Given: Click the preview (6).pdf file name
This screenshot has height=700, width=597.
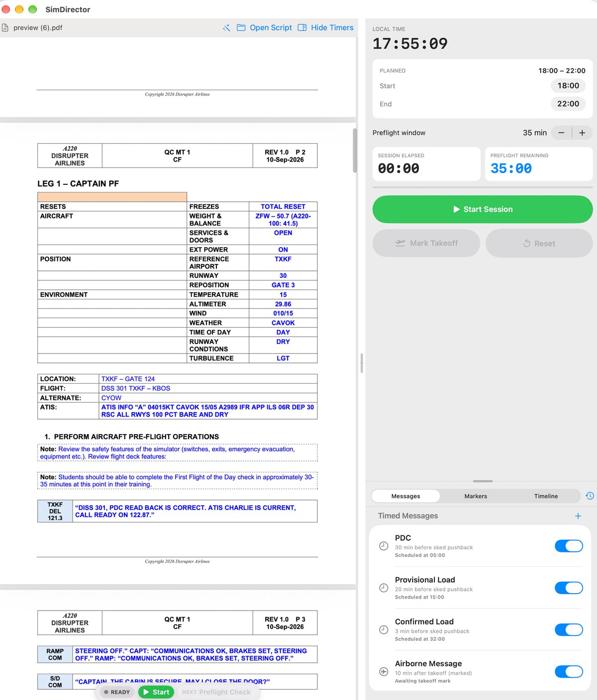Looking at the screenshot, I should point(38,28).
